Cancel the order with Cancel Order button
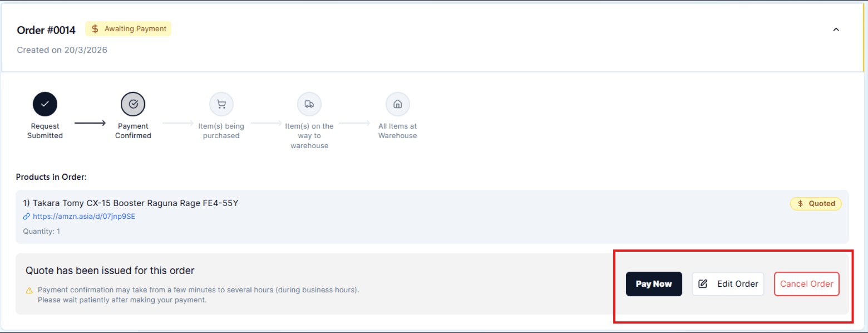The width and height of the screenshot is (868, 333). (x=806, y=284)
